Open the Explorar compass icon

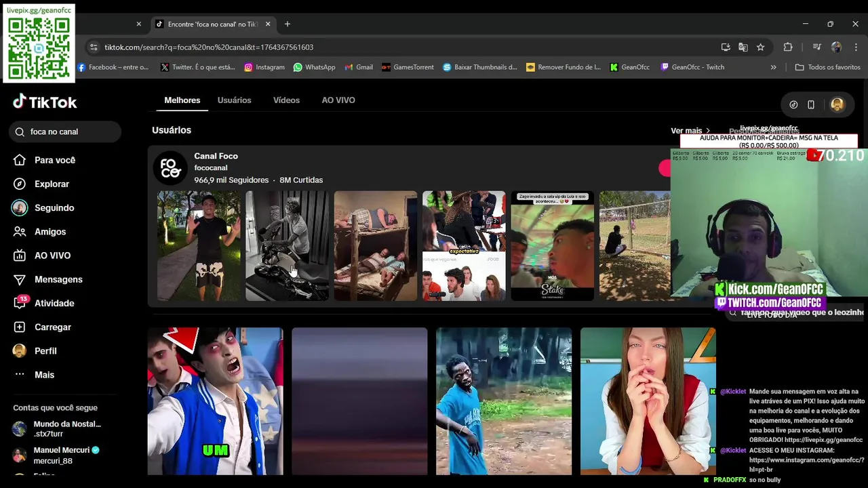tap(20, 184)
